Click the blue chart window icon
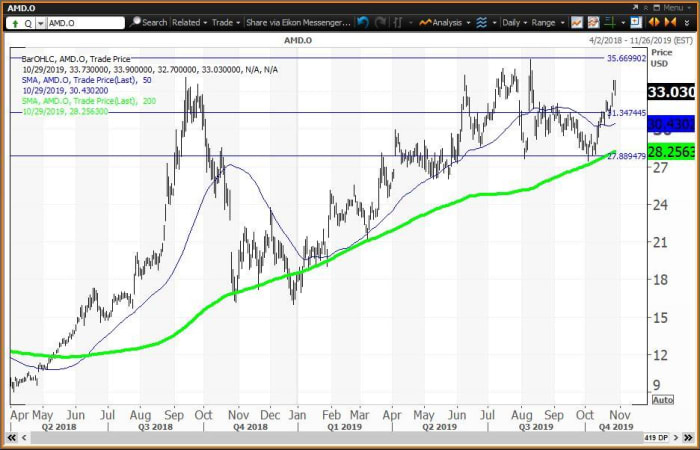The height and width of the screenshot is (450, 700). point(636,22)
